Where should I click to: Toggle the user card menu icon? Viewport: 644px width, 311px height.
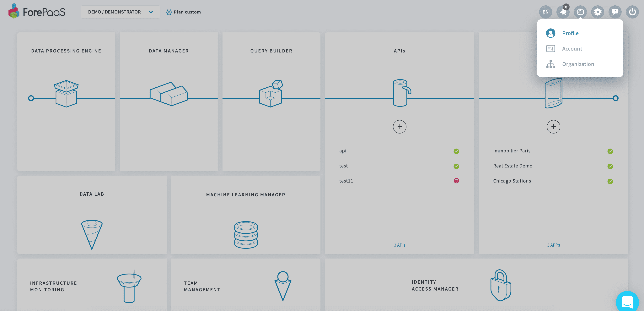[580, 12]
